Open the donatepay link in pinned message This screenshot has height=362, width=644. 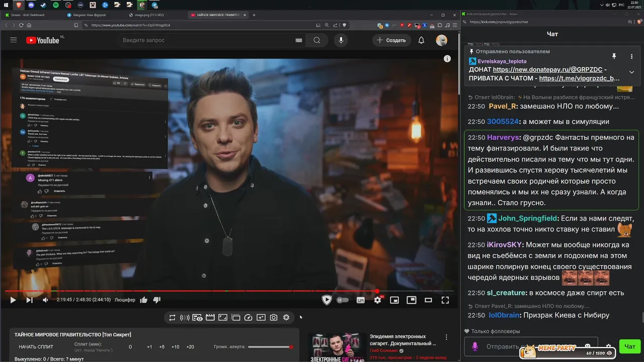click(547, 69)
